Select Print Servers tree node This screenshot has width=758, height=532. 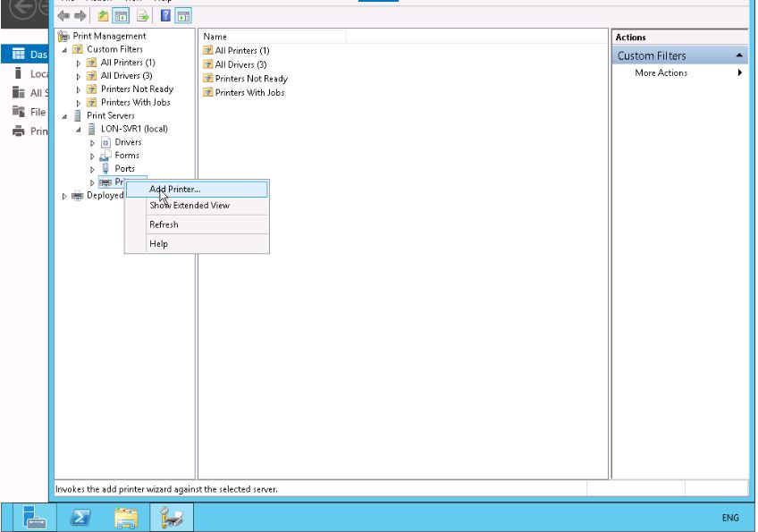point(110,115)
